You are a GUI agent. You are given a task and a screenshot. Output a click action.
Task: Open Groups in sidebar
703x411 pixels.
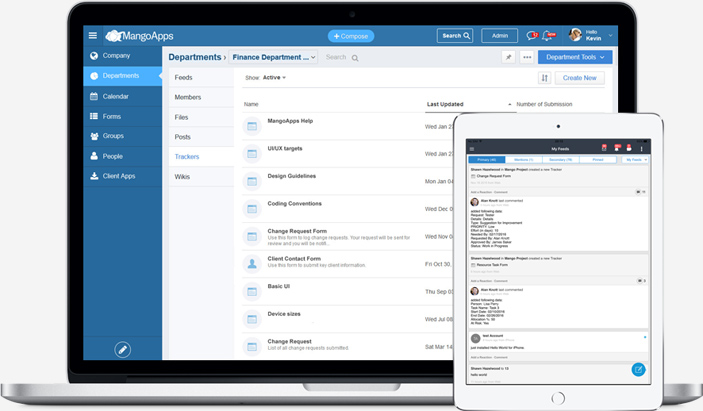[122, 136]
